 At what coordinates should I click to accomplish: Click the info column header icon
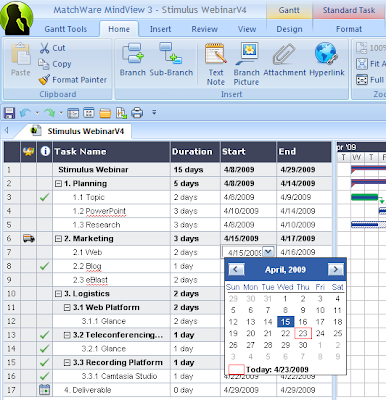tap(45, 151)
